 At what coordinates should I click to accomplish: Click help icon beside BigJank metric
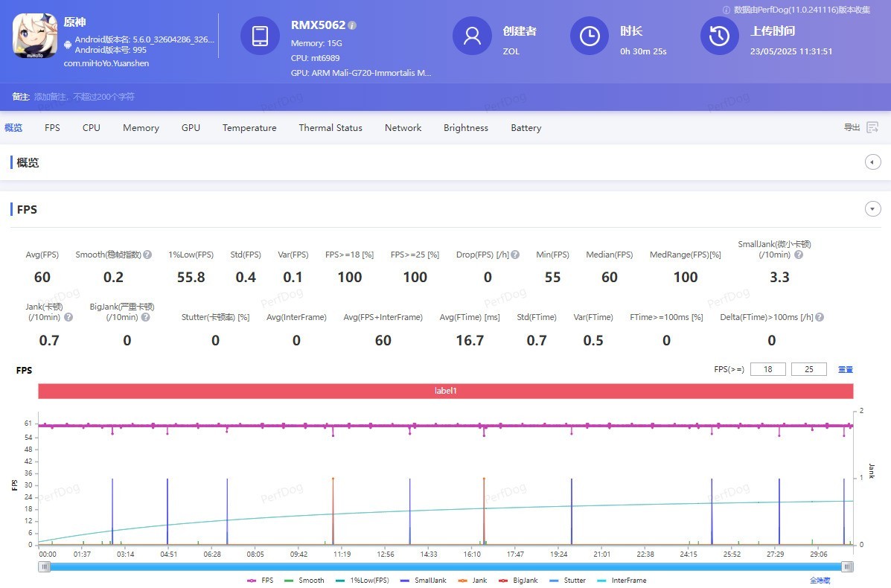[x=145, y=317]
